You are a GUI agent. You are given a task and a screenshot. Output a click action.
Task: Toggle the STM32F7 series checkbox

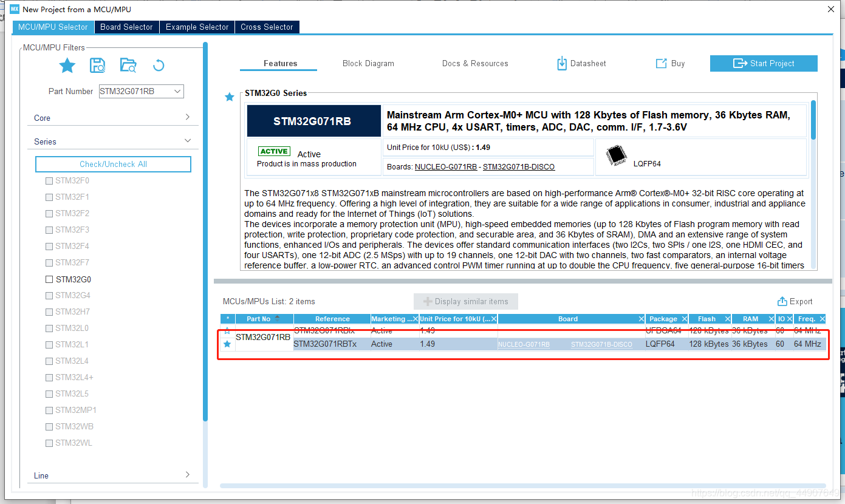pos(49,263)
